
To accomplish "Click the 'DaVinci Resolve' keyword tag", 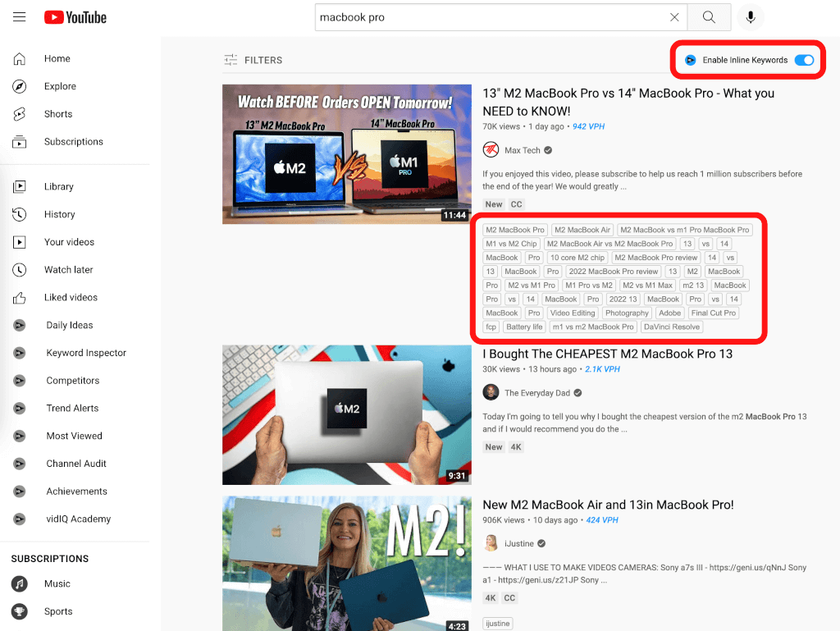I will (x=671, y=327).
